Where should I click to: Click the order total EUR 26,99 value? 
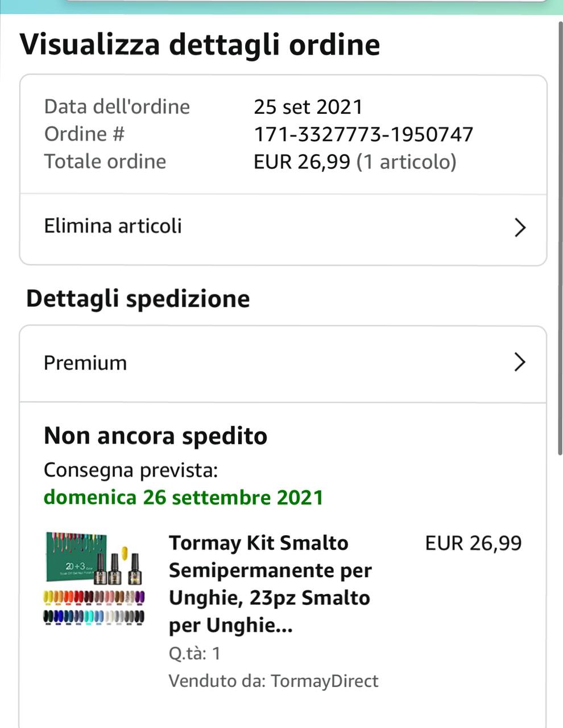click(301, 162)
